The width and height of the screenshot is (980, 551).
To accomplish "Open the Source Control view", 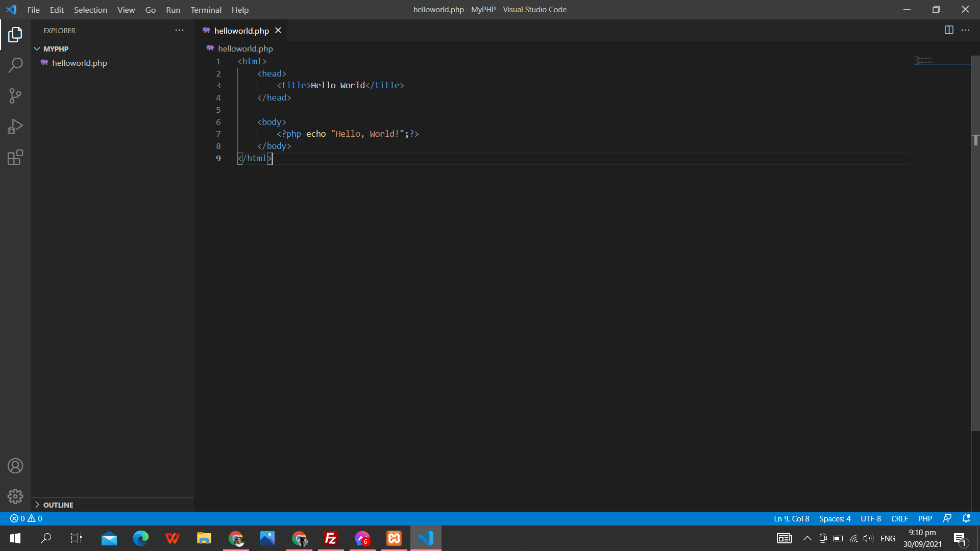I will (x=15, y=96).
